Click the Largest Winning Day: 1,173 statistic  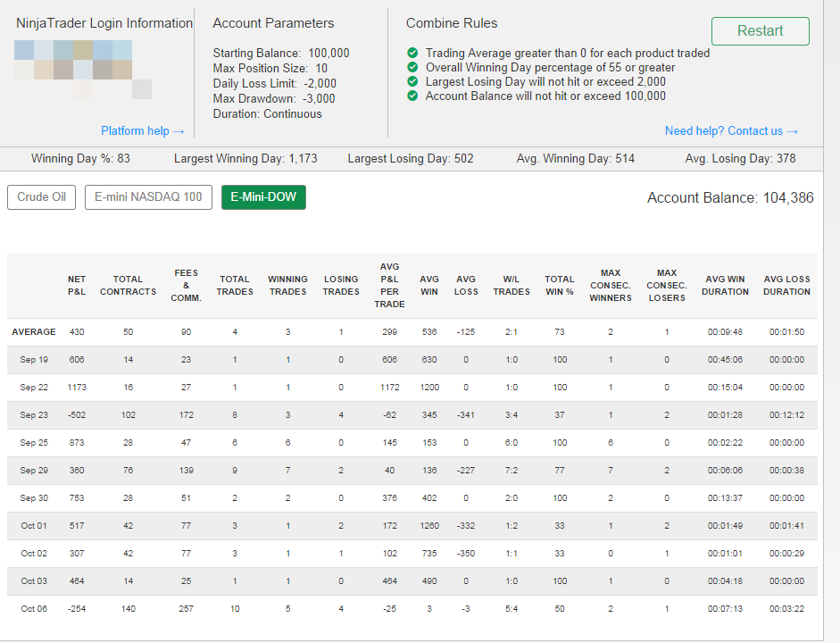point(245,159)
